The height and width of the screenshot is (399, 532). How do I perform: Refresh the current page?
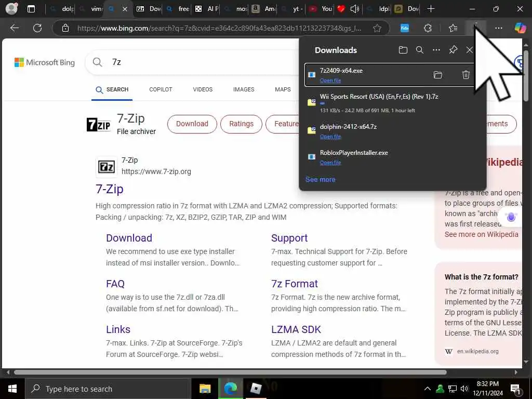[37, 28]
